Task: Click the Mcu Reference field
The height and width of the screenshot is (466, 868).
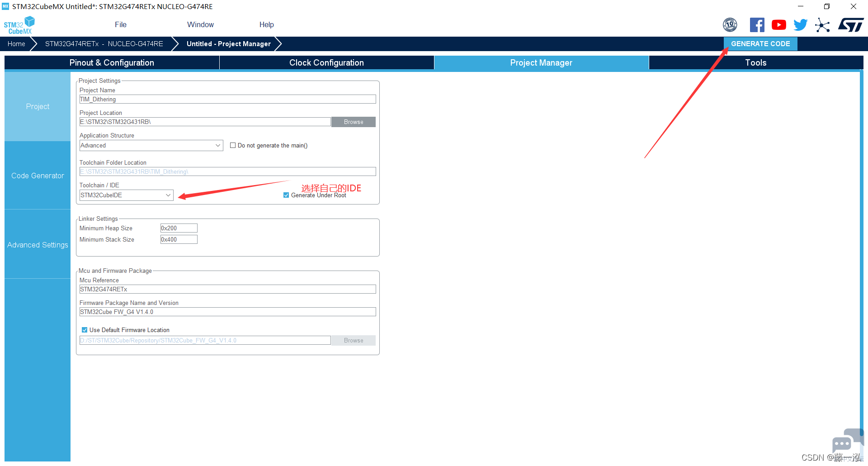Action: click(x=228, y=289)
